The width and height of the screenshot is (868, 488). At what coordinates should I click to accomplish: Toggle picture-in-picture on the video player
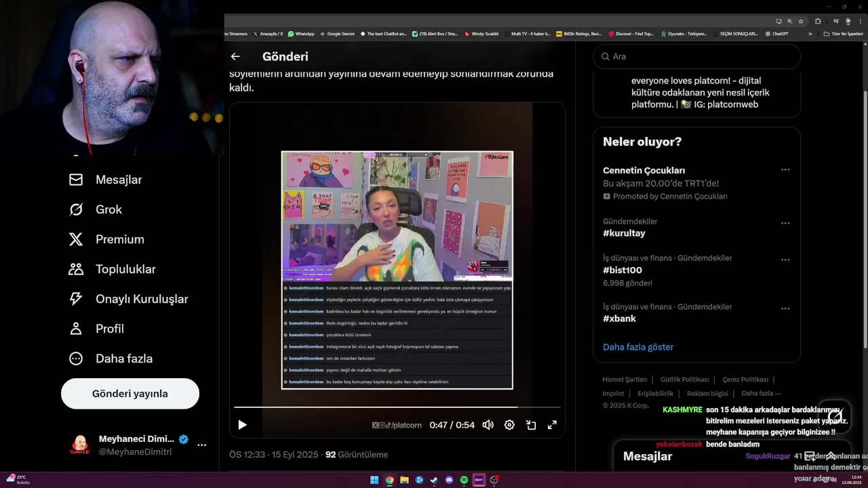(x=531, y=425)
